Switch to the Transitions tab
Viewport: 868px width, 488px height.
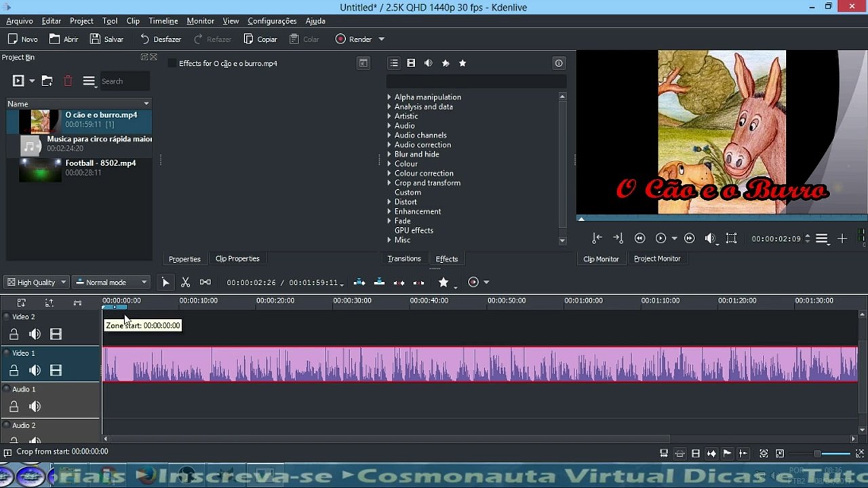tap(404, 259)
